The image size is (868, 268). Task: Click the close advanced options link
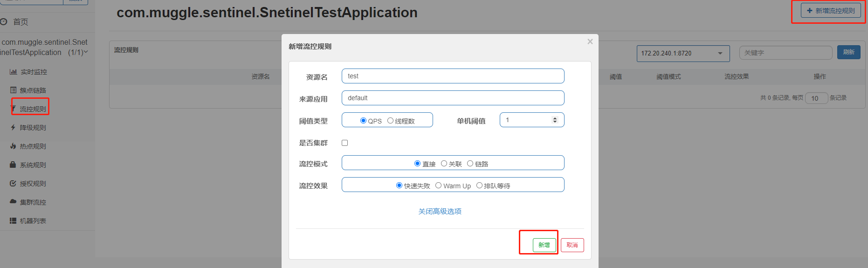pyautogui.click(x=440, y=211)
